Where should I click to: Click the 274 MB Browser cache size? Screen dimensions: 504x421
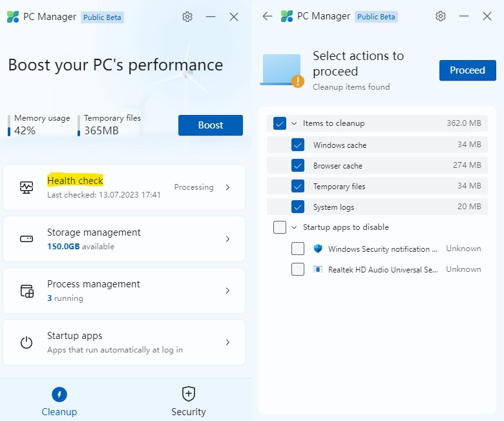coord(467,165)
